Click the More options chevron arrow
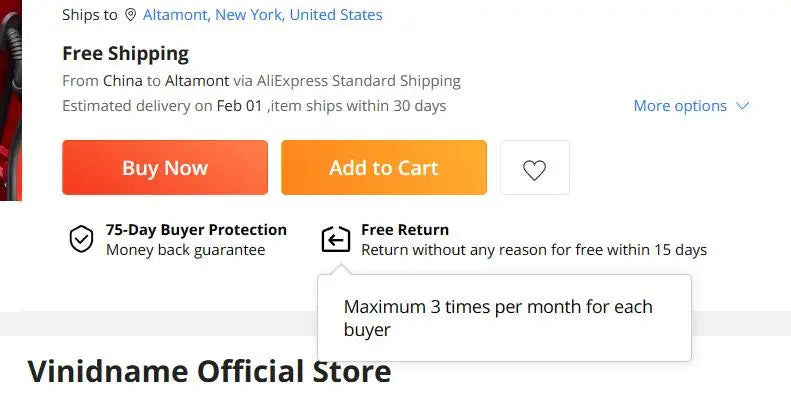Image resolution: width=791 pixels, height=402 pixels. tap(742, 106)
